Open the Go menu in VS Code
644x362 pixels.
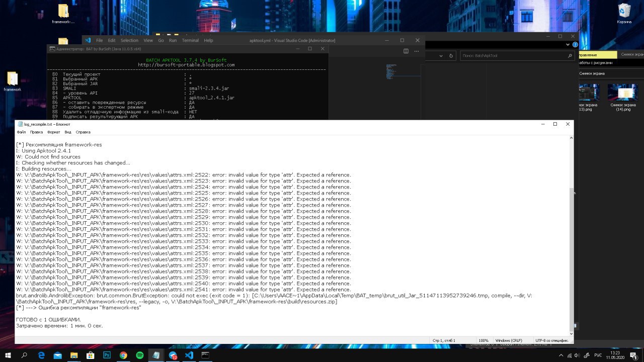(x=161, y=40)
